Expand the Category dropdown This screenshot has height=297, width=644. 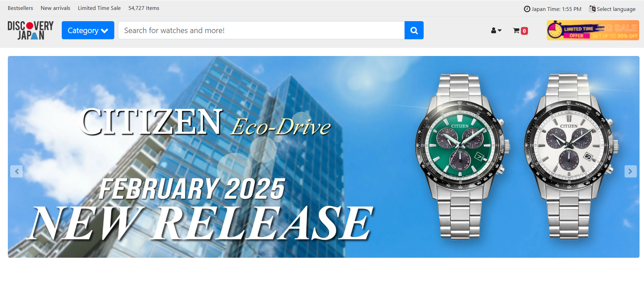(88, 30)
